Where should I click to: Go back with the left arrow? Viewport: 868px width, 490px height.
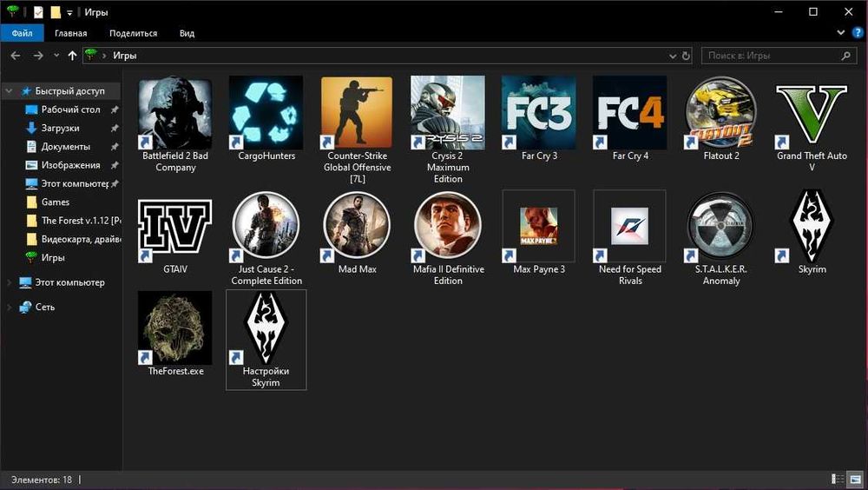16,56
